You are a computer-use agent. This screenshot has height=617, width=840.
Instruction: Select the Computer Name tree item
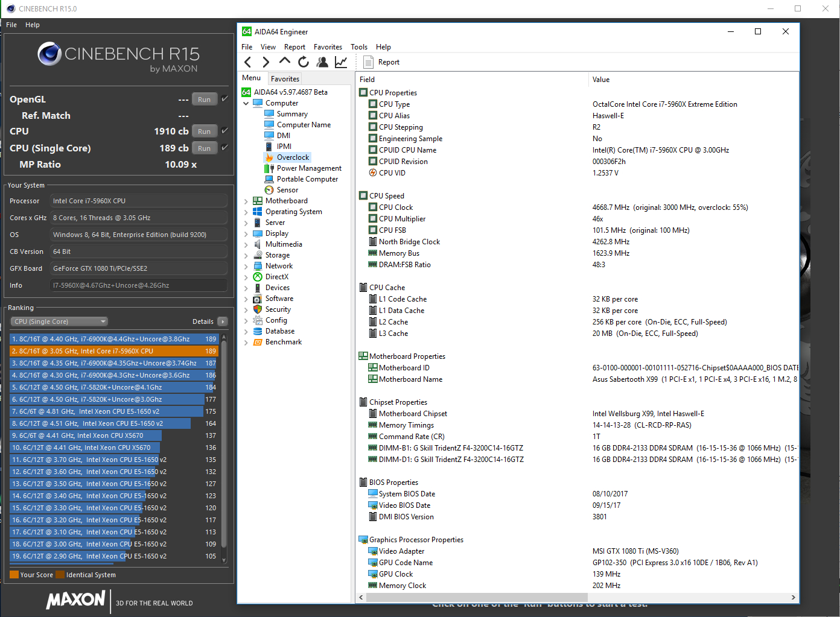coord(304,125)
